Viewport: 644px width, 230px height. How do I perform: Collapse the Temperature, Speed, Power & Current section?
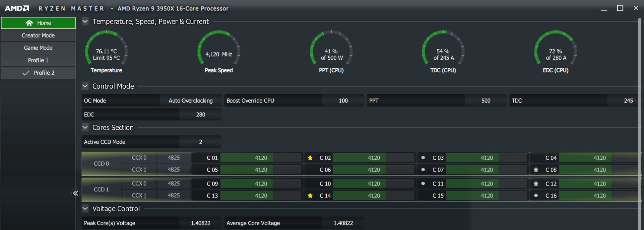(85, 21)
